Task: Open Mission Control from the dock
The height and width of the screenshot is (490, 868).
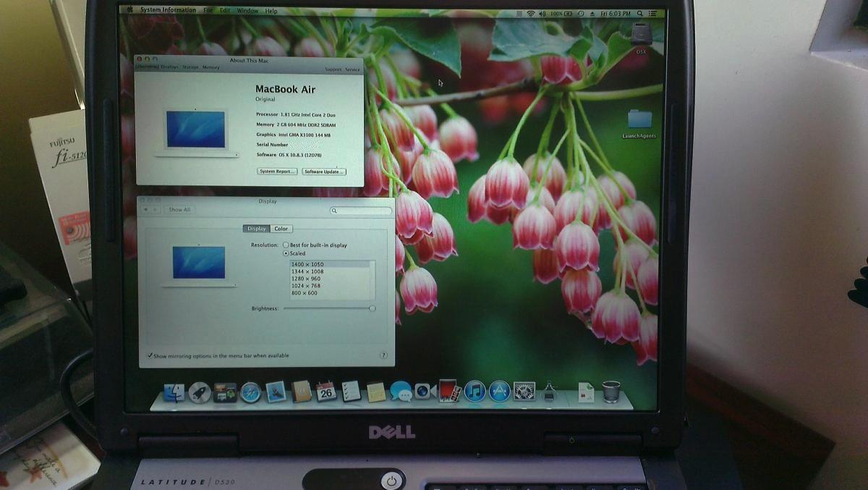Action: click(x=225, y=393)
